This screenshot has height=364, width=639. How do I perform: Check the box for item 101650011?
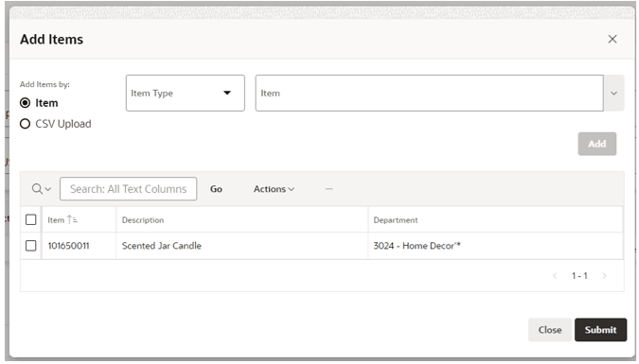click(31, 246)
